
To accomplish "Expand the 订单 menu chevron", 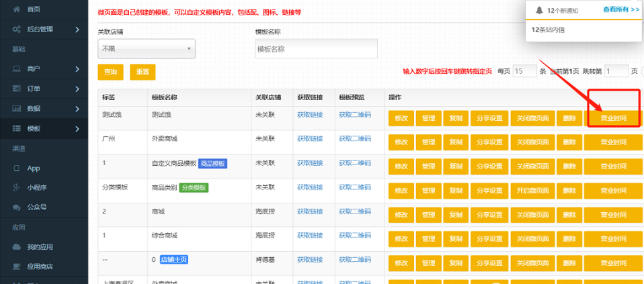I will coord(78,89).
